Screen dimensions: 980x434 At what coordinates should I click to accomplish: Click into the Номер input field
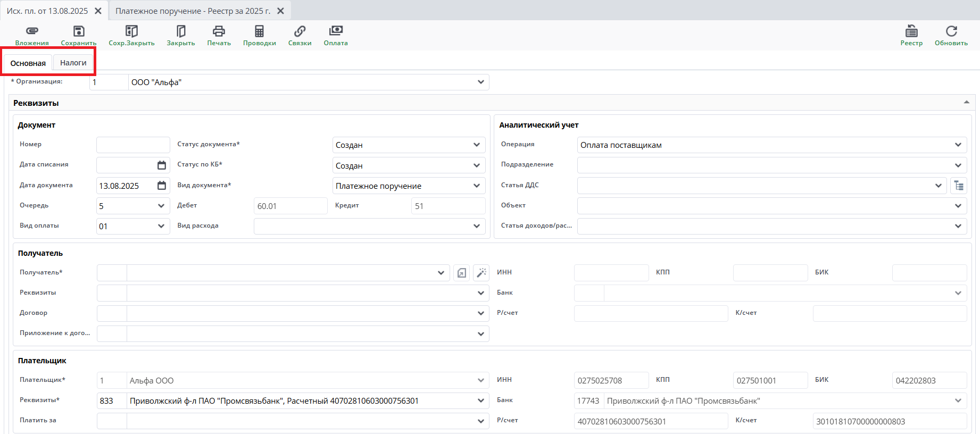[x=133, y=145]
